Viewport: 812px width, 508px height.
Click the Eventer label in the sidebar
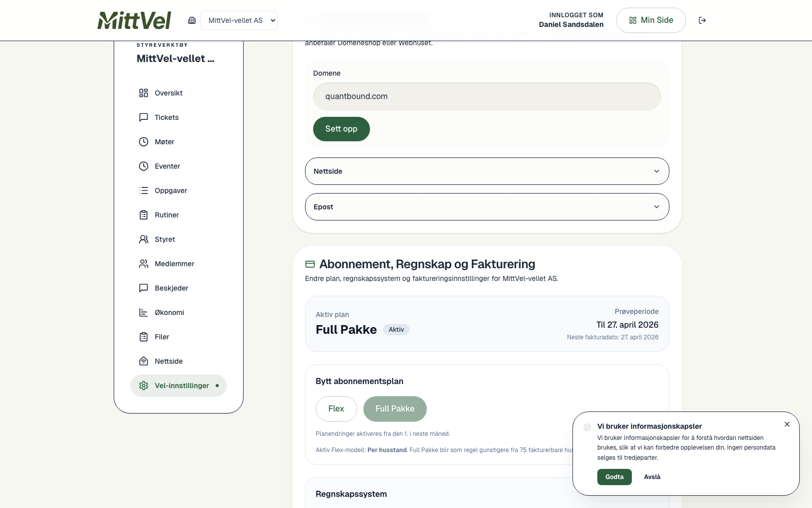coord(167,166)
